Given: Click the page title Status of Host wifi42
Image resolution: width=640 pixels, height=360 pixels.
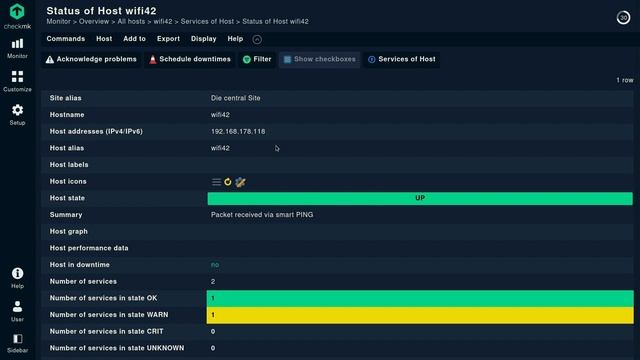Looking at the screenshot, I should tap(101, 11).
